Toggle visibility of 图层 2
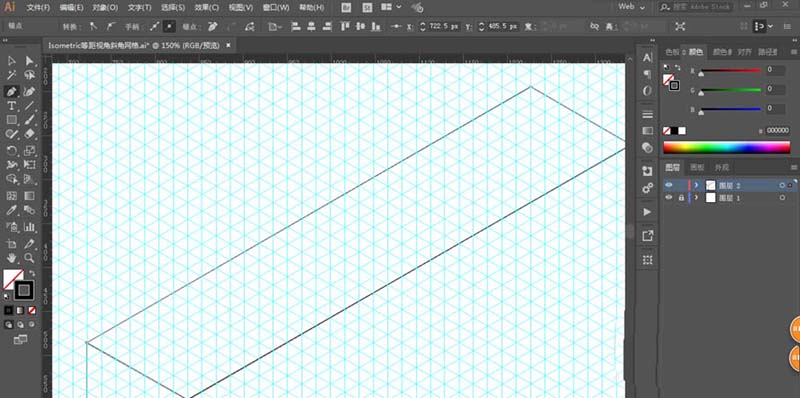This screenshot has height=398, width=800. coord(669,185)
